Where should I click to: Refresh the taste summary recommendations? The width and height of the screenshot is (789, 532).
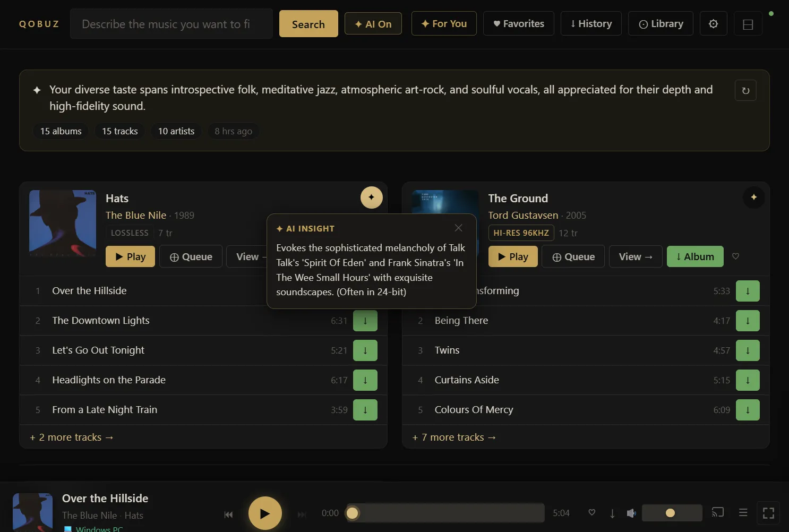pos(745,91)
